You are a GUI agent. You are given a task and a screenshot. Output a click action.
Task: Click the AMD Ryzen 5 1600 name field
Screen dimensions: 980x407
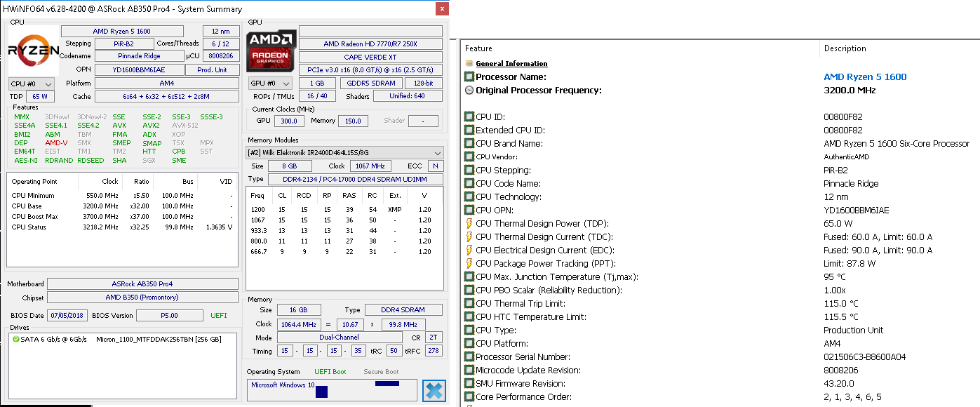(x=122, y=31)
